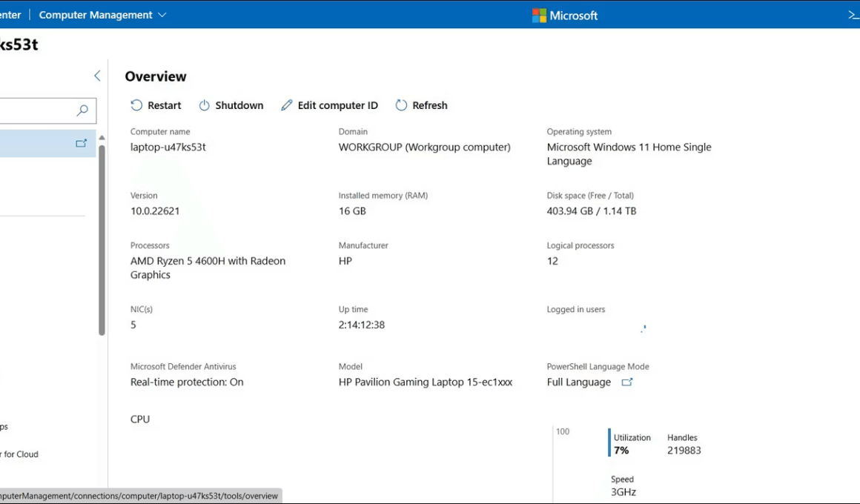Select Real-time protection: On text
The image size is (860, 504).
pyautogui.click(x=187, y=382)
